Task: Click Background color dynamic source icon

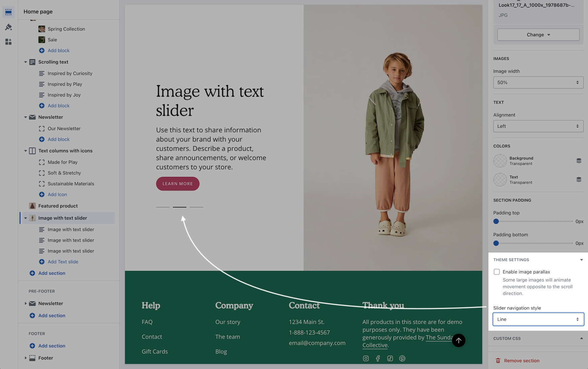Action: (x=579, y=161)
